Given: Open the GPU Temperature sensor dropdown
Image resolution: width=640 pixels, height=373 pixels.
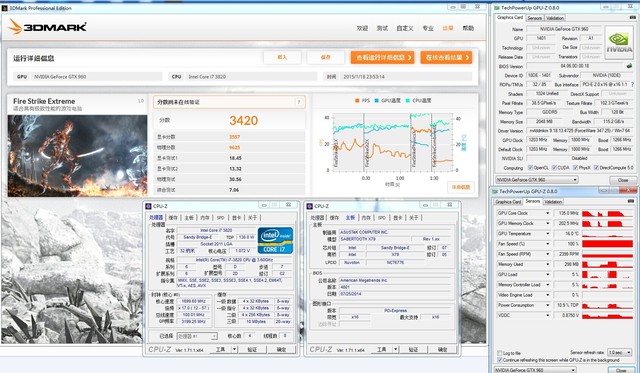Looking at the screenshot, I should 548,233.
